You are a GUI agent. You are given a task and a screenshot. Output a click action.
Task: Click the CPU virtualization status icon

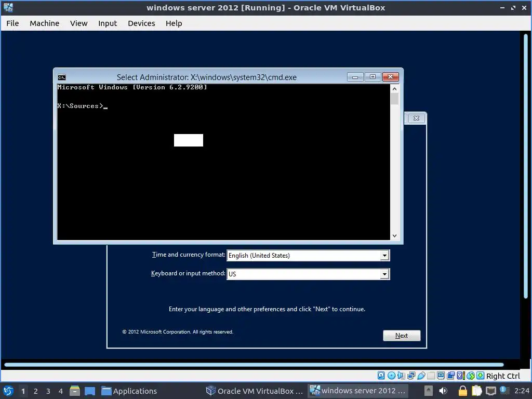(461, 376)
